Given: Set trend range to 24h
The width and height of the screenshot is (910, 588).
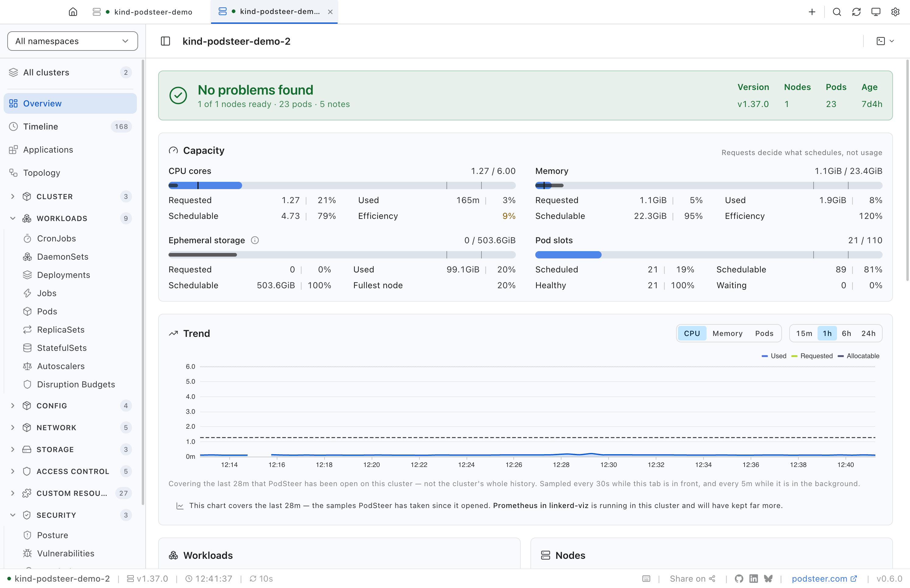Looking at the screenshot, I should pos(868,333).
